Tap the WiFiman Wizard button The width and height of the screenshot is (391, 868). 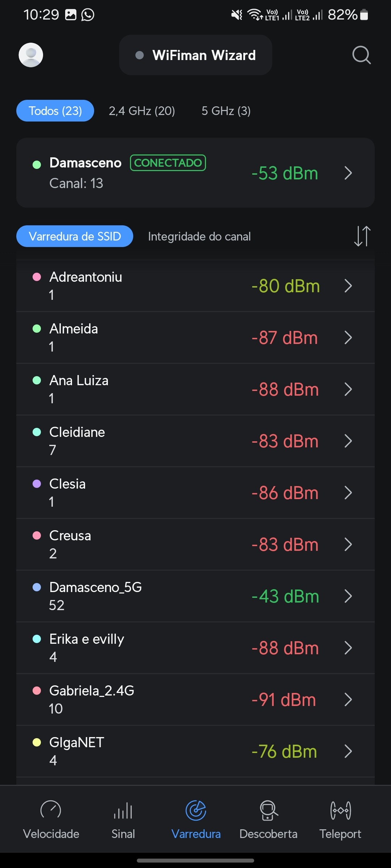coord(195,55)
